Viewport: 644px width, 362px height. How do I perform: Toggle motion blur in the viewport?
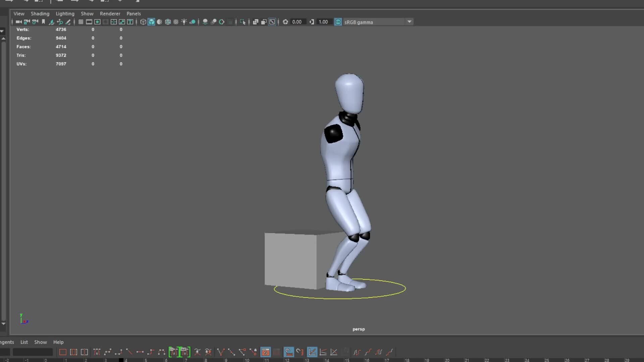222,22
